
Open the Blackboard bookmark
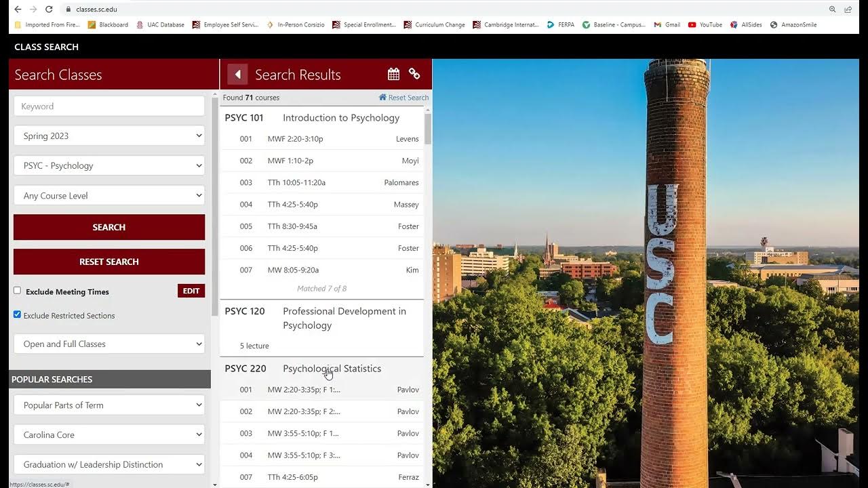pyautogui.click(x=108, y=24)
